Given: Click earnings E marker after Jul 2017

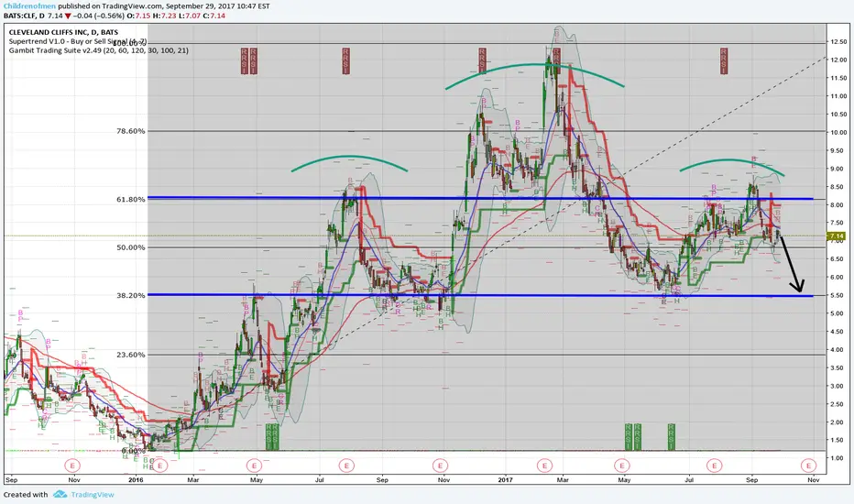Looking at the screenshot, I should pos(714,466).
